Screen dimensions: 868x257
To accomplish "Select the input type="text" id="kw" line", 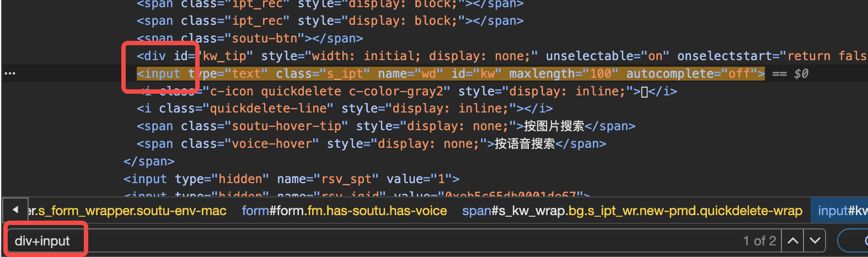I will point(451,73).
